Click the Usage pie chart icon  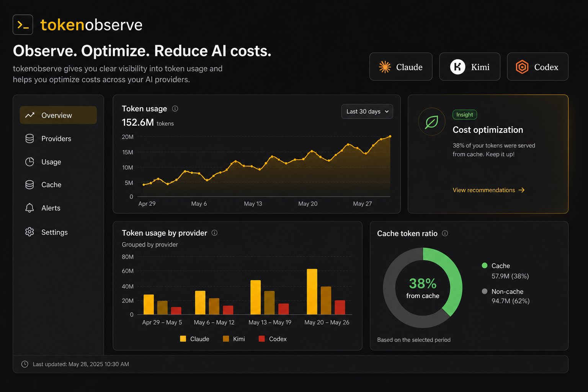(x=29, y=162)
